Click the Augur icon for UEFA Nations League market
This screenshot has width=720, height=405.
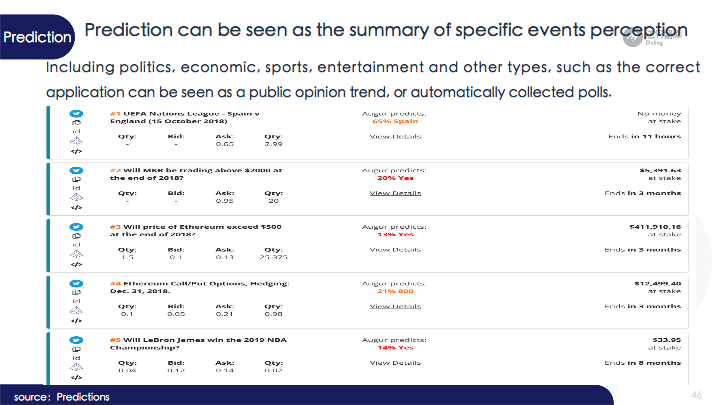pos(76,141)
